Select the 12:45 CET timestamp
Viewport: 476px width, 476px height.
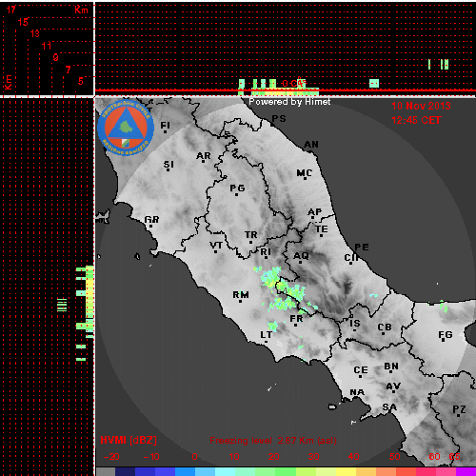point(416,120)
